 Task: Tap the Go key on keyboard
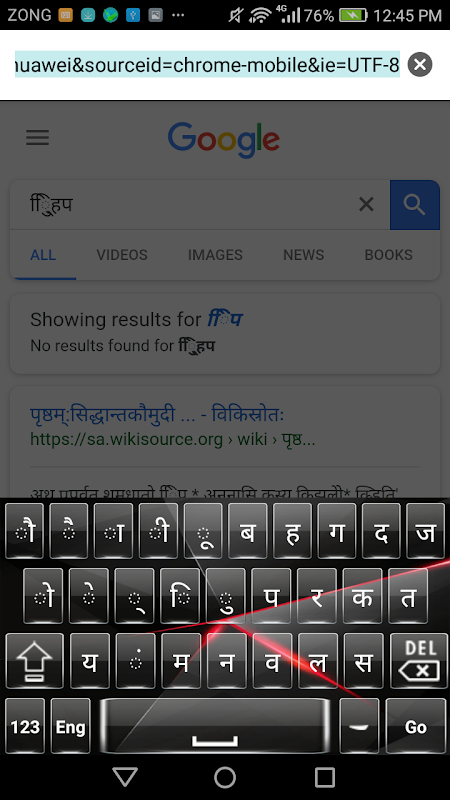(x=415, y=727)
